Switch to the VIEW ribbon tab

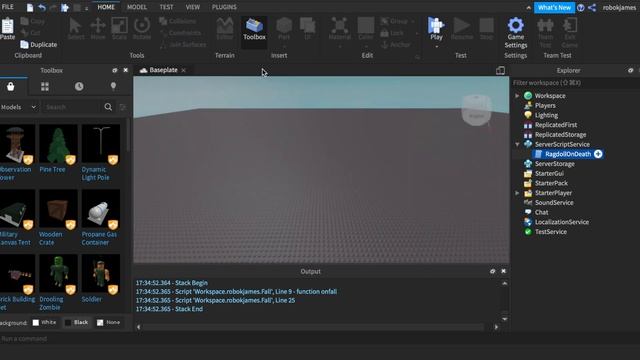pyautogui.click(x=193, y=7)
